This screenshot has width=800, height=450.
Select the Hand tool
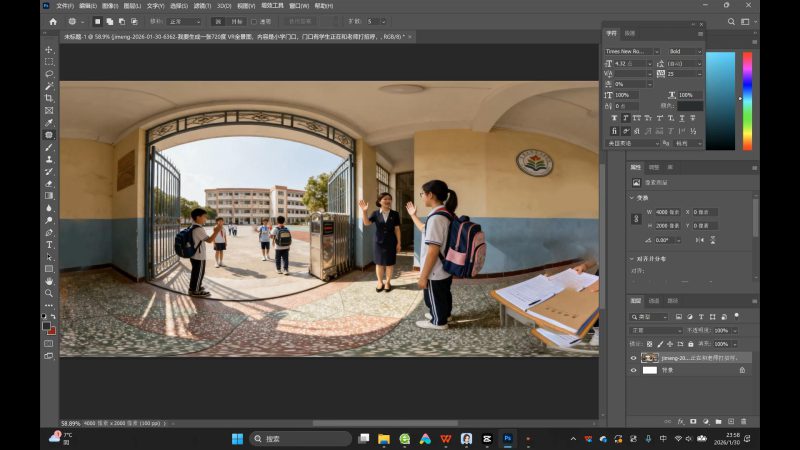49,281
